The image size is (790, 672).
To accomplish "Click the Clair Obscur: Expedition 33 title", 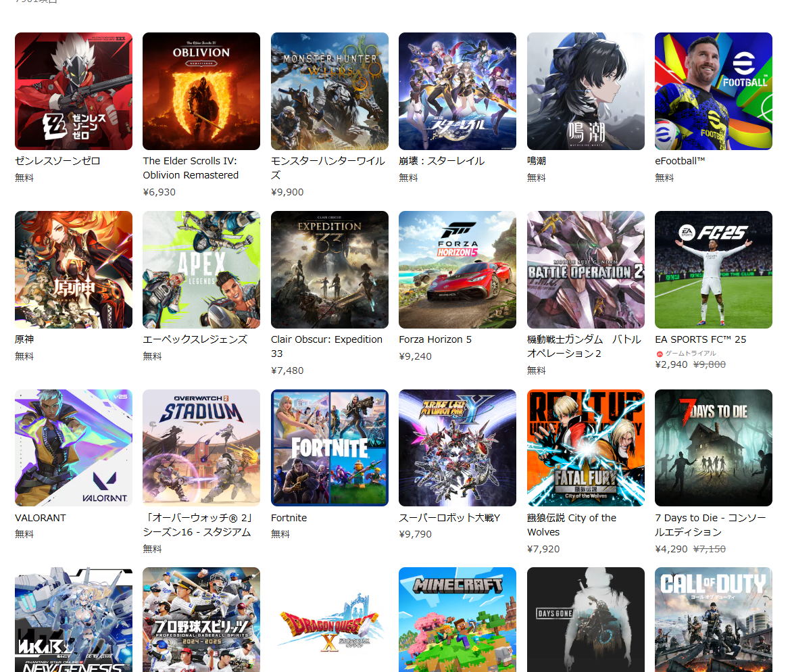I will pos(327,346).
